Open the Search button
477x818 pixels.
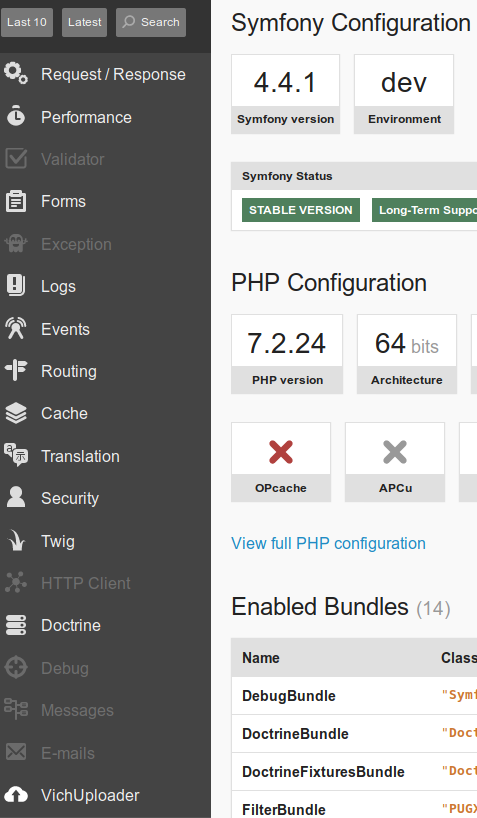[151, 22]
